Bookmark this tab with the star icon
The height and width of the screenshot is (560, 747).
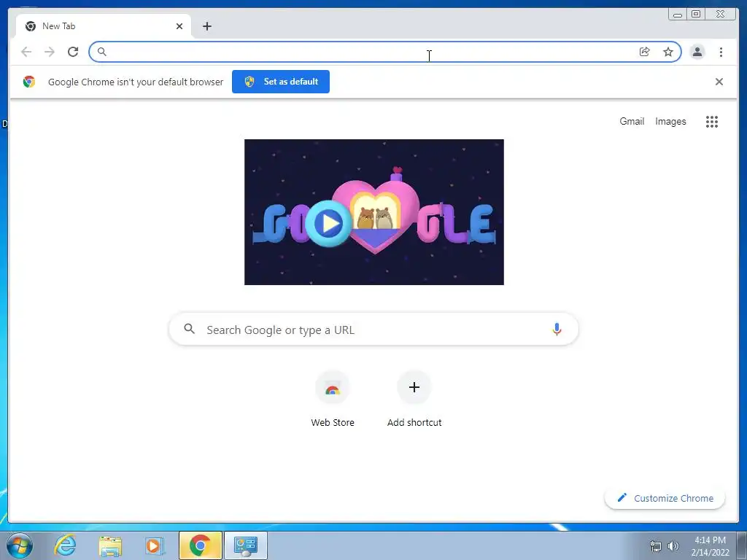pos(668,52)
